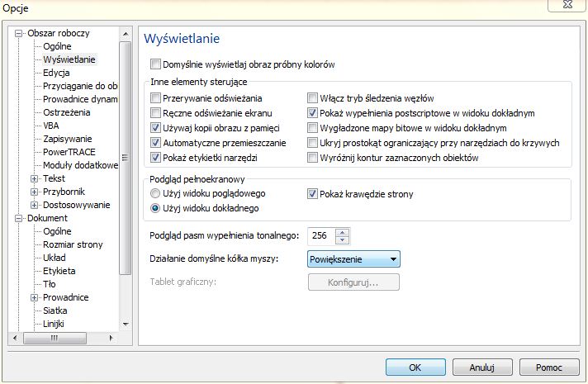Enable Przerywanie odświeżania checkbox
Screen dimensions: 588x384
click(x=156, y=98)
